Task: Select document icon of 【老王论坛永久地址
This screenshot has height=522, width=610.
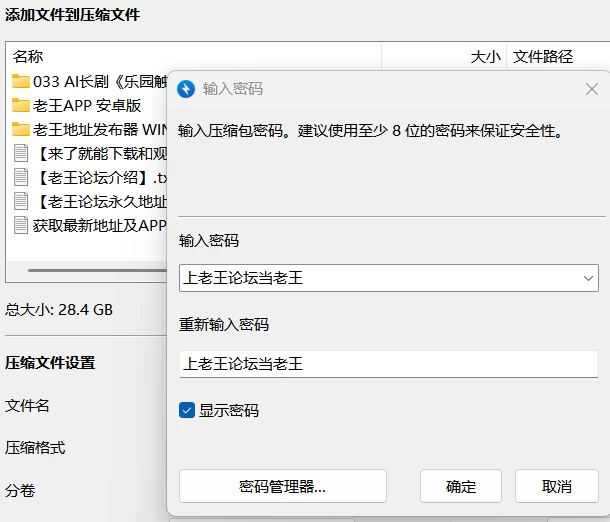Action: (x=21, y=201)
